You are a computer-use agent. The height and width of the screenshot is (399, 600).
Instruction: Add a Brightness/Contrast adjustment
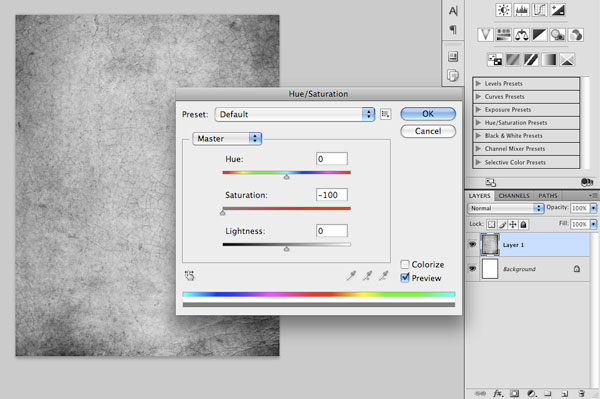click(x=504, y=10)
